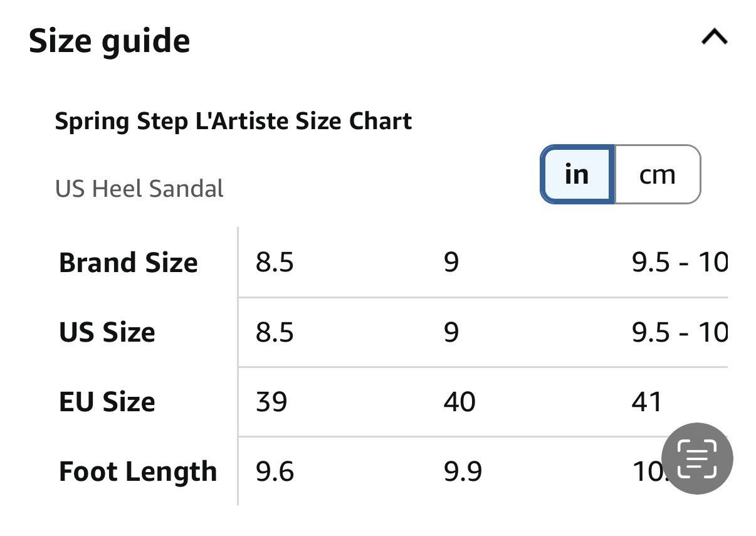The image size is (756, 536).
Task: Click Brand Size value 8.5
Action: click(x=275, y=263)
